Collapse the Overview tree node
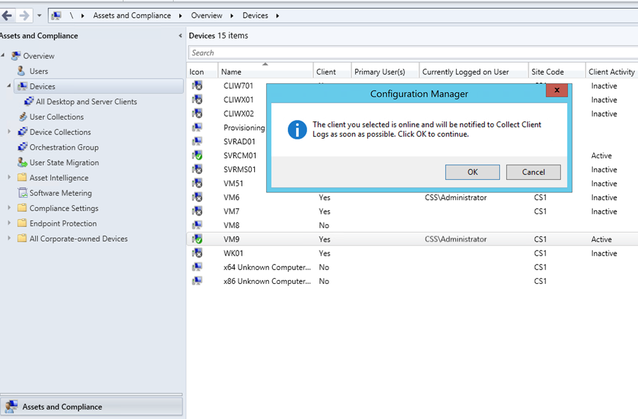The width and height of the screenshot is (638, 419). tap(3, 55)
